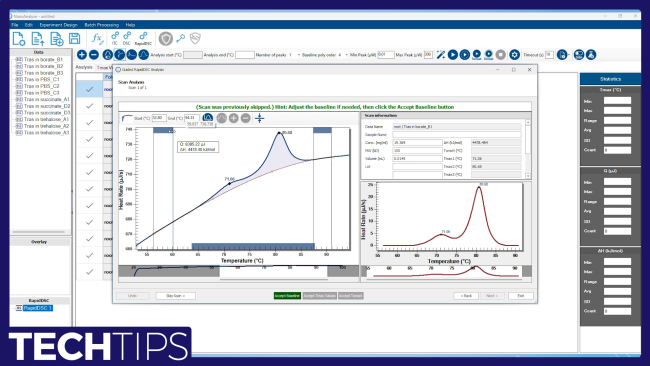Screen dimensions: 650x366
Task: Click the overview range strip under the baseline chart
Action: click(x=238, y=271)
